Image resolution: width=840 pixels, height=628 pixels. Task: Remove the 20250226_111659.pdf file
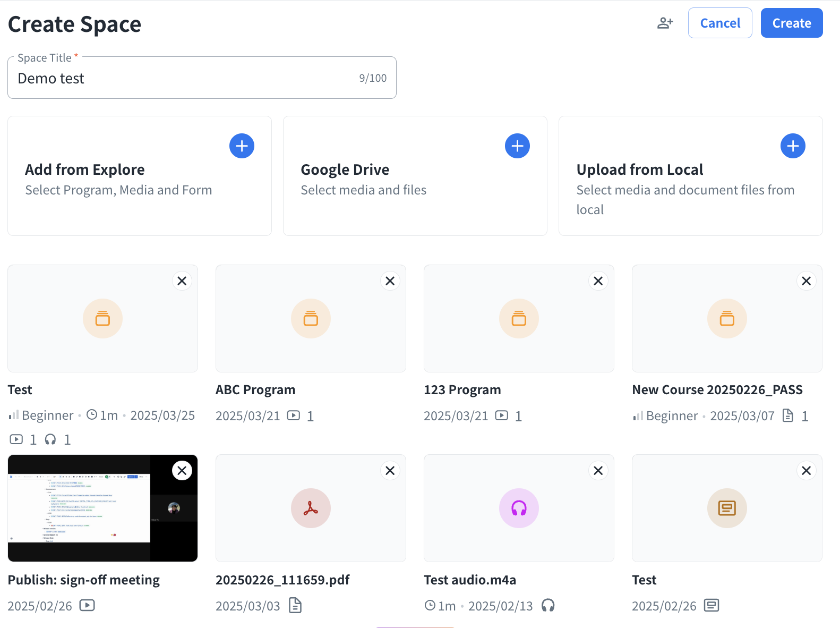(x=390, y=471)
